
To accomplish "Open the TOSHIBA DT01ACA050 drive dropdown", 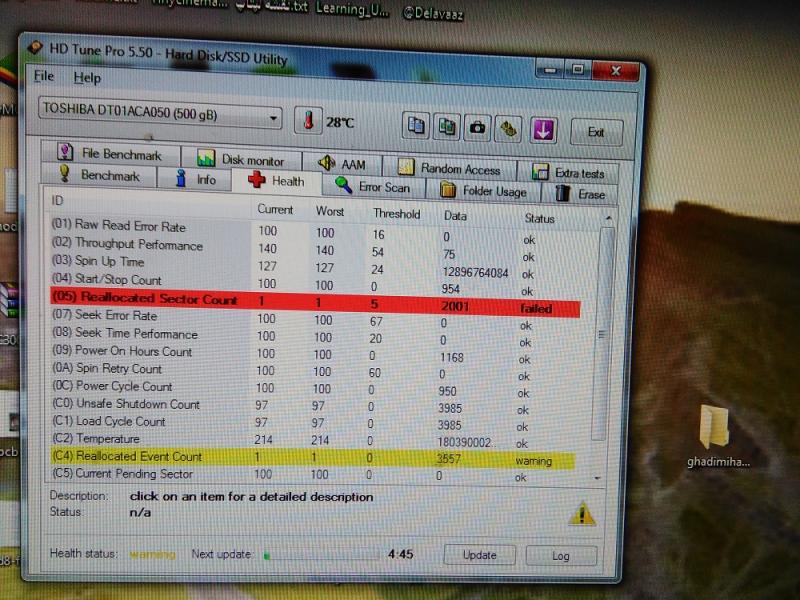I will 160,111.
